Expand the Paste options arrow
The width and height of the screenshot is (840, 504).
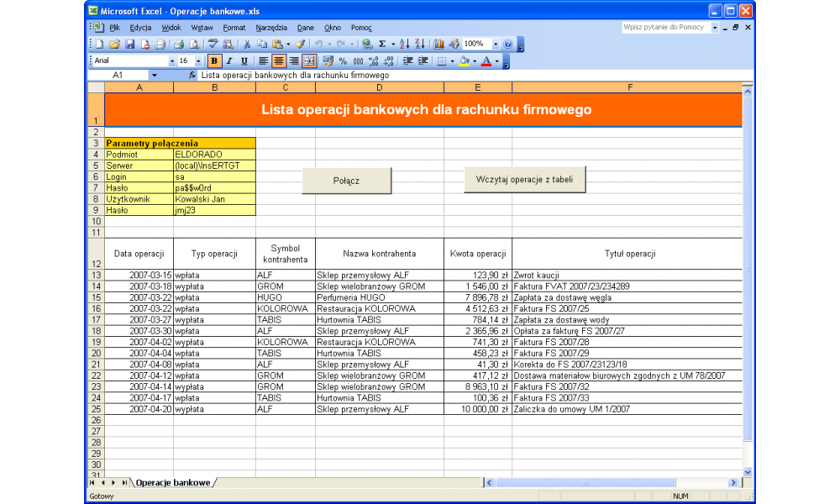[288, 45]
